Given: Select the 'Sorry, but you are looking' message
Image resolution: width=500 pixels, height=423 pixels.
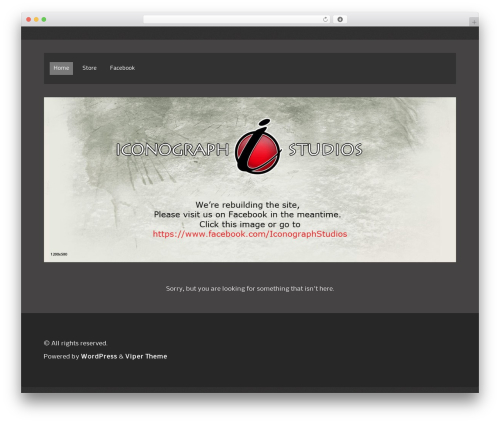Looking at the screenshot, I should point(250,289).
